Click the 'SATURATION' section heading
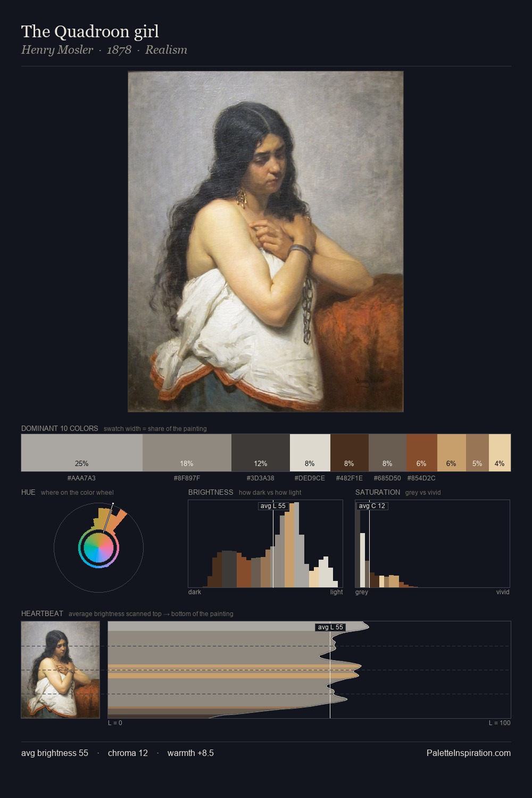 point(378,492)
